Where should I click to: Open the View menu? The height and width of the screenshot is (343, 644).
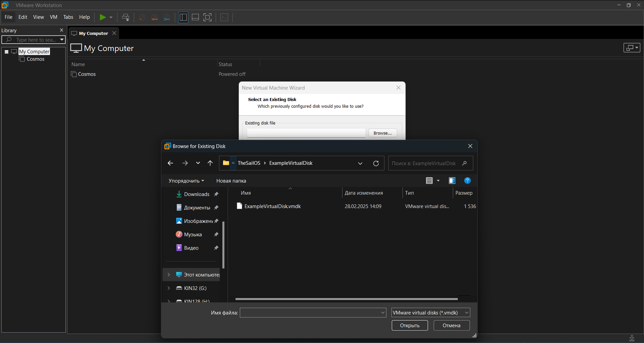pos(38,17)
